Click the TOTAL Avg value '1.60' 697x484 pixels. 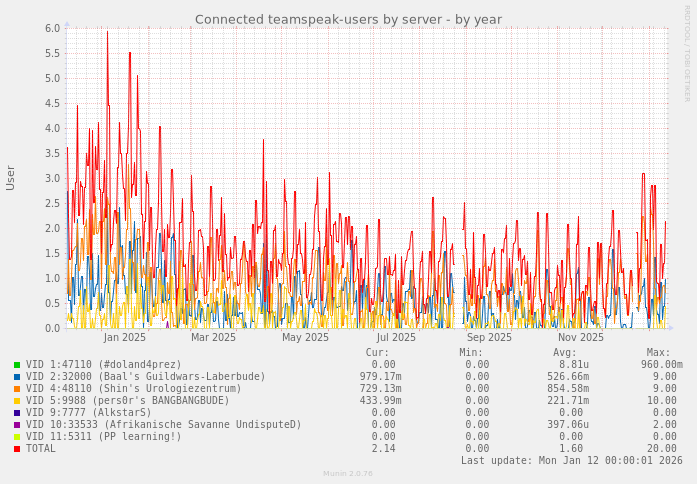click(571, 449)
